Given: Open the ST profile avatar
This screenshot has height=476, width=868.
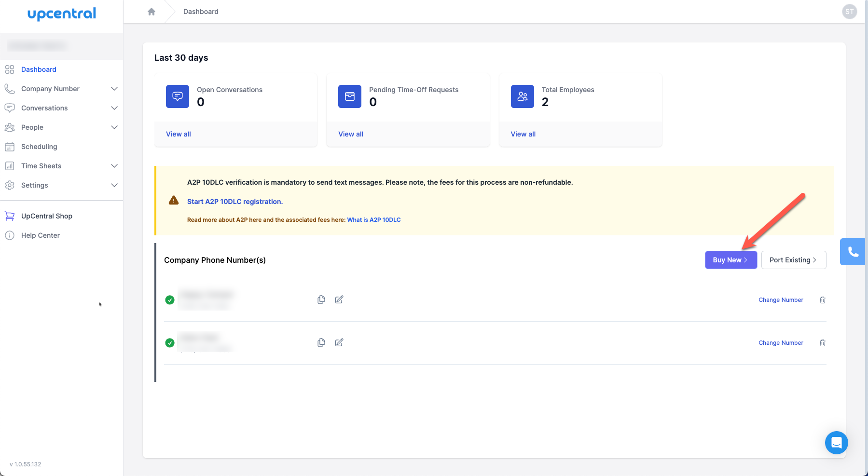Looking at the screenshot, I should 849,11.
